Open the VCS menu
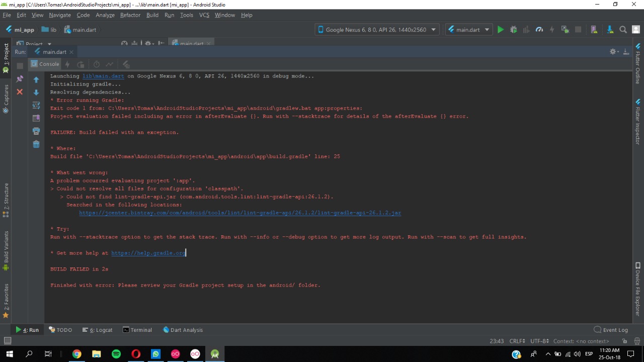 [204, 15]
